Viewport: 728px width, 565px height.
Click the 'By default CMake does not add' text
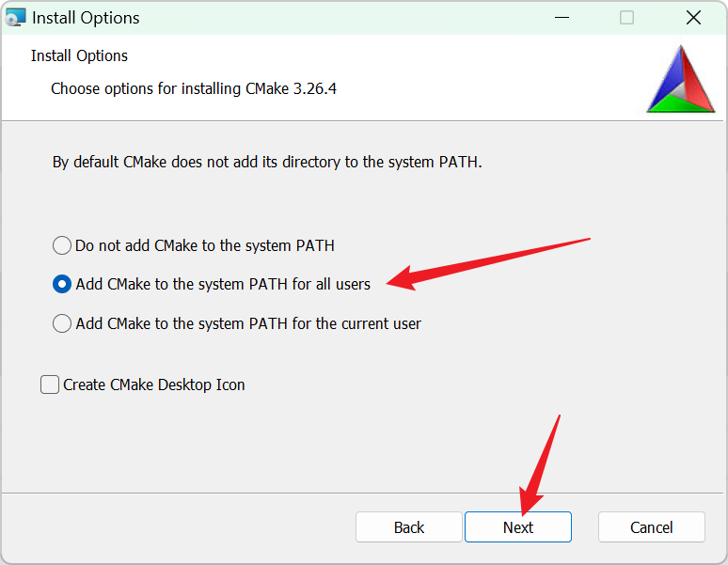pos(267,162)
